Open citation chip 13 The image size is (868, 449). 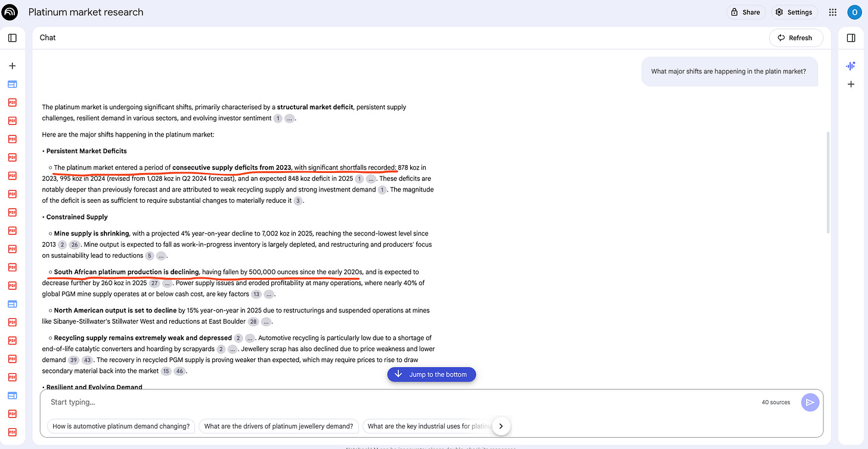256,294
